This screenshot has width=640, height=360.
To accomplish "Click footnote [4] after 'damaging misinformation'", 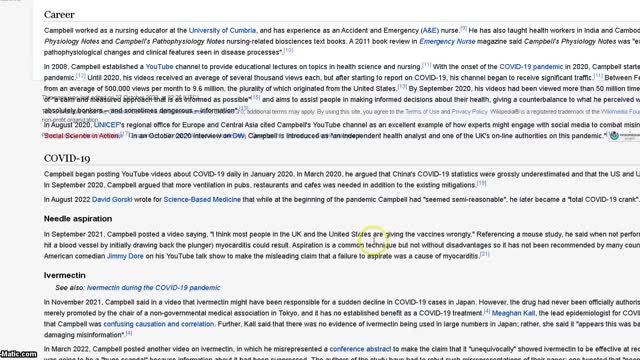I will 129,333.
